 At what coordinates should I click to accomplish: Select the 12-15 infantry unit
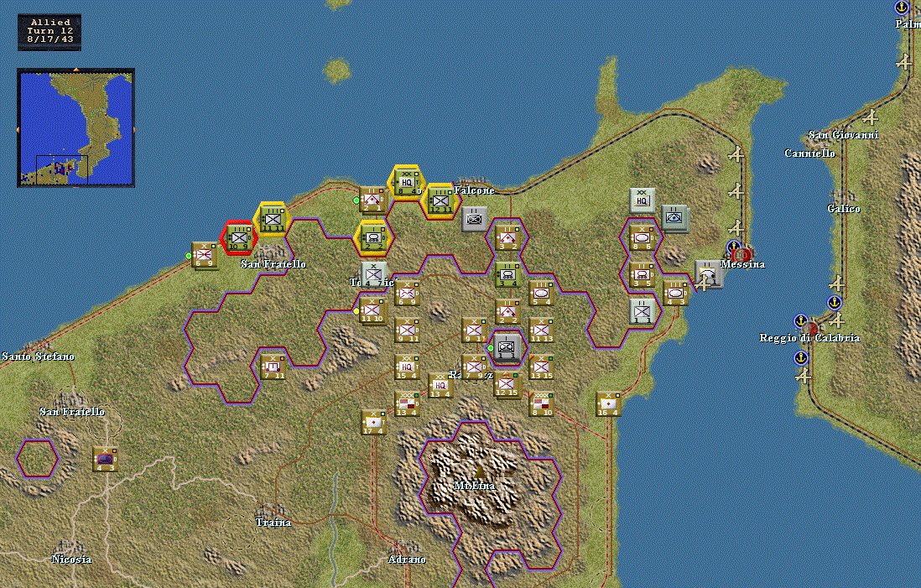tap(507, 385)
